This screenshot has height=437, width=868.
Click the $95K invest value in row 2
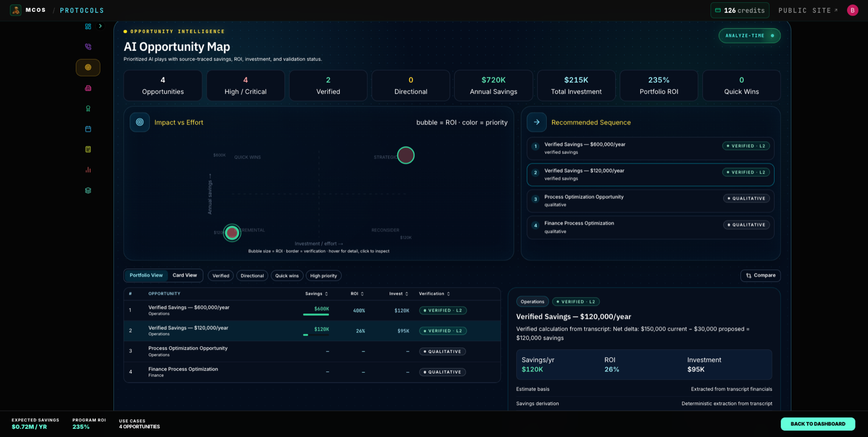403,331
